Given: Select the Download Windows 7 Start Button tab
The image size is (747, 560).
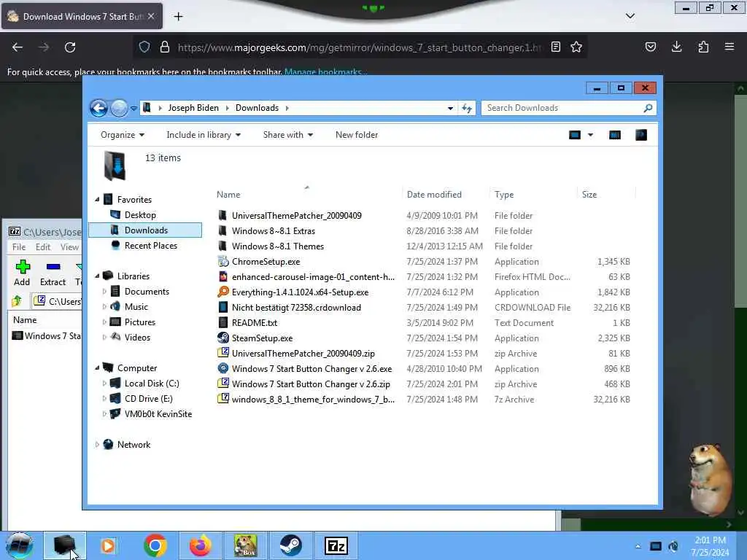Looking at the screenshot, I should click(x=82, y=17).
